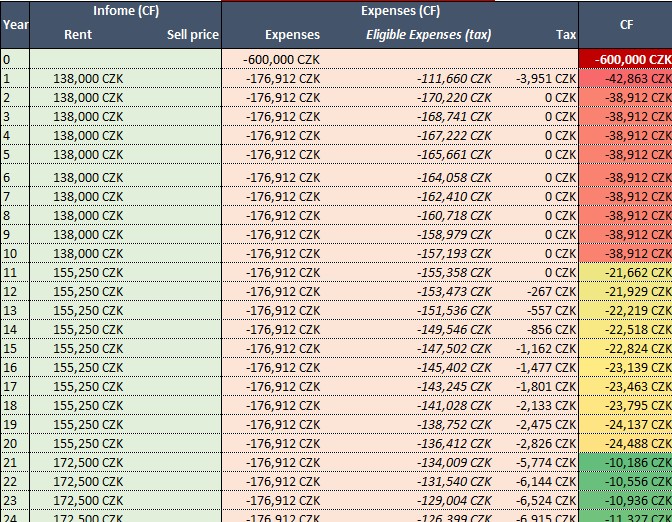
Task: Select the Rent cell for year 21
Action: 88,463
